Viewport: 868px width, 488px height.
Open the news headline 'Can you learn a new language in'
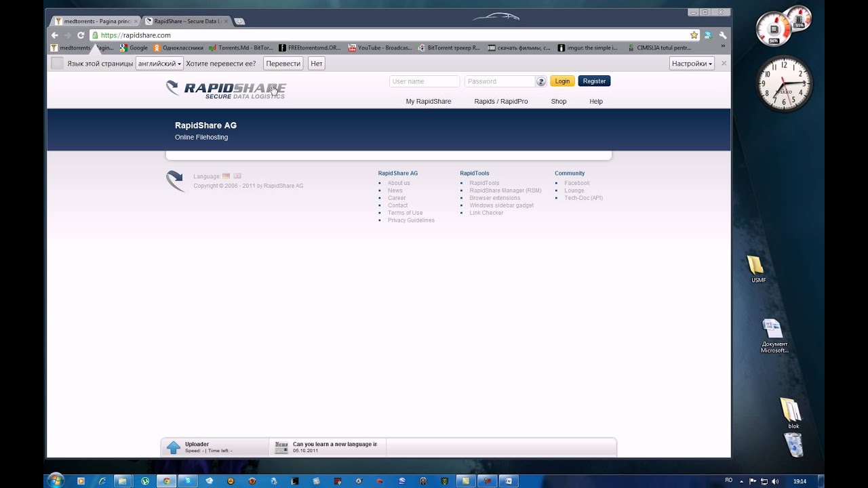coord(335,444)
